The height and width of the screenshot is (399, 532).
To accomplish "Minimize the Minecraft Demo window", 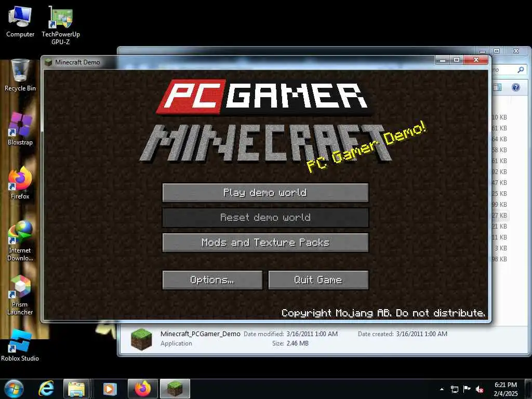I will (x=442, y=60).
